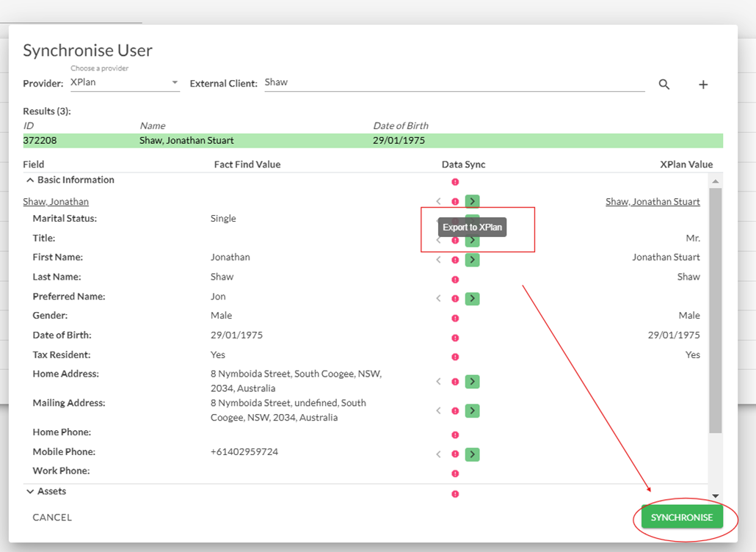This screenshot has height=552, width=756.
Task: Click export to XPlan arrow for Mailing Address
Action: (x=472, y=410)
